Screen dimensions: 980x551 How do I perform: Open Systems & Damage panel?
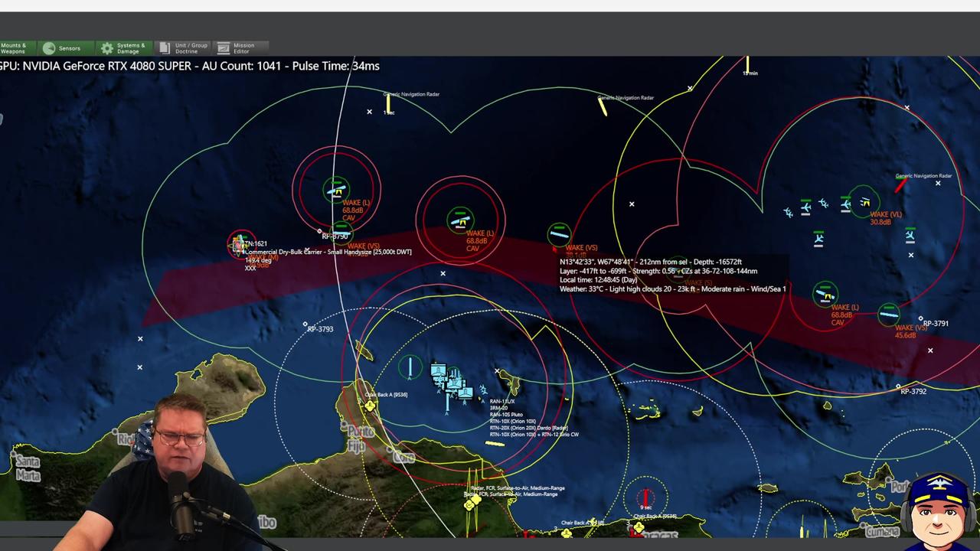124,48
